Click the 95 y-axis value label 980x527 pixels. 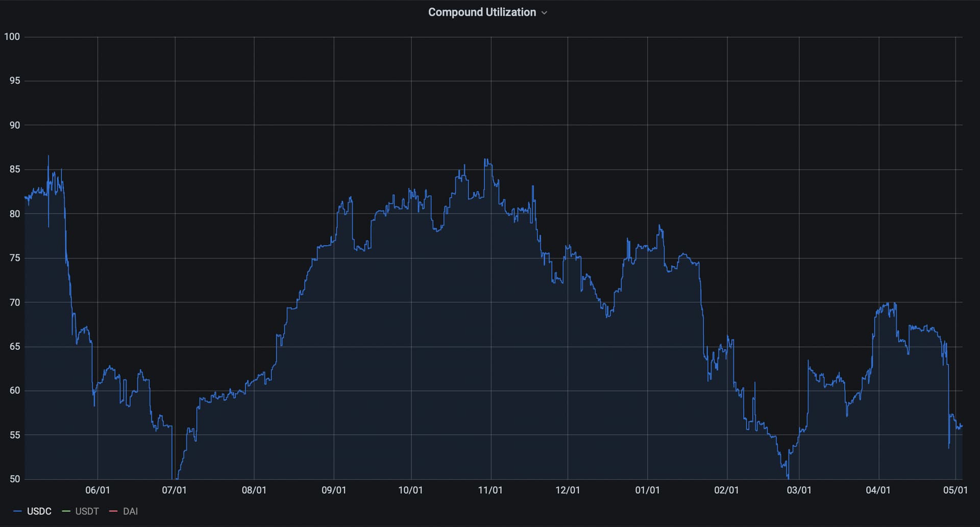coord(15,81)
